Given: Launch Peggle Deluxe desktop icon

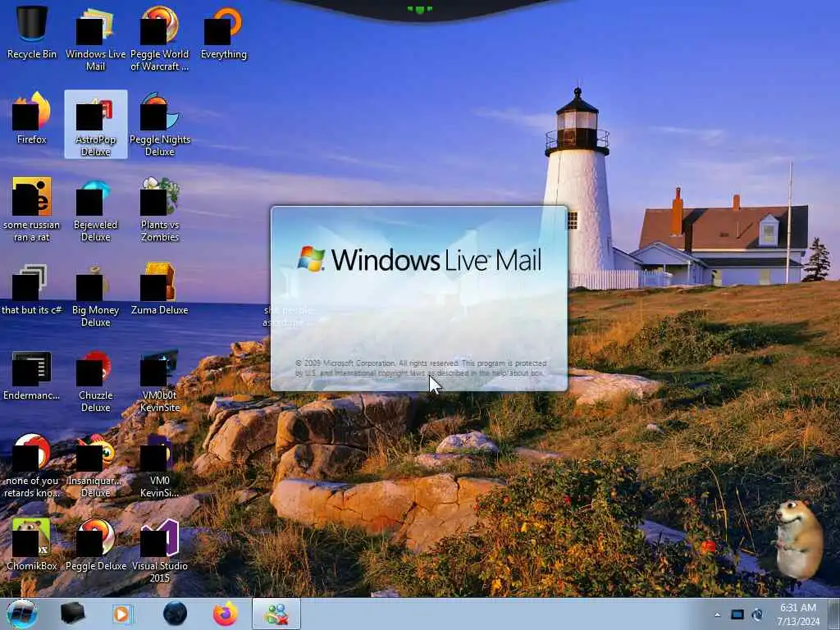Looking at the screenshot, I should click(x=95, y=544).
